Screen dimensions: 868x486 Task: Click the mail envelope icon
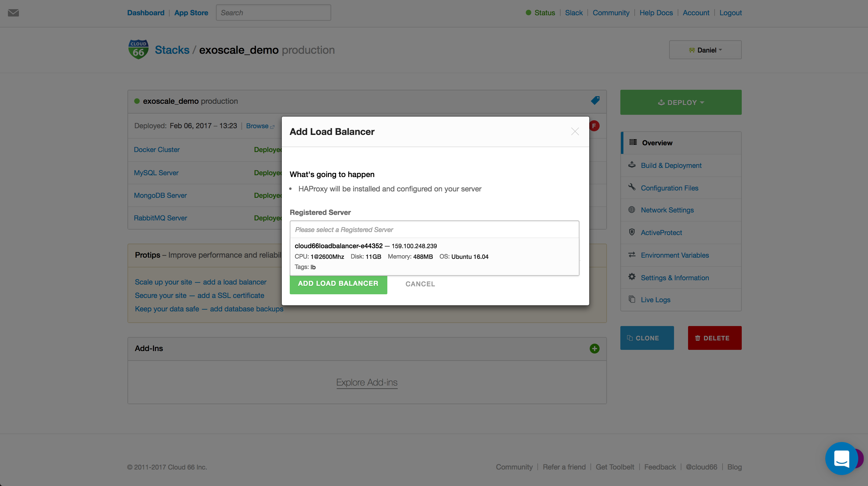pos(13,13)
